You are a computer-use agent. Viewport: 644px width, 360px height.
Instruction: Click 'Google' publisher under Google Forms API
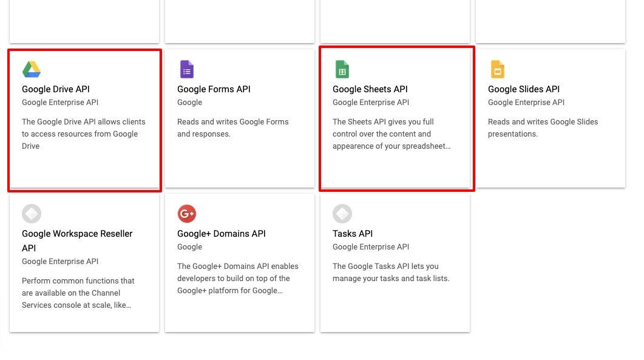coord(189,103)
